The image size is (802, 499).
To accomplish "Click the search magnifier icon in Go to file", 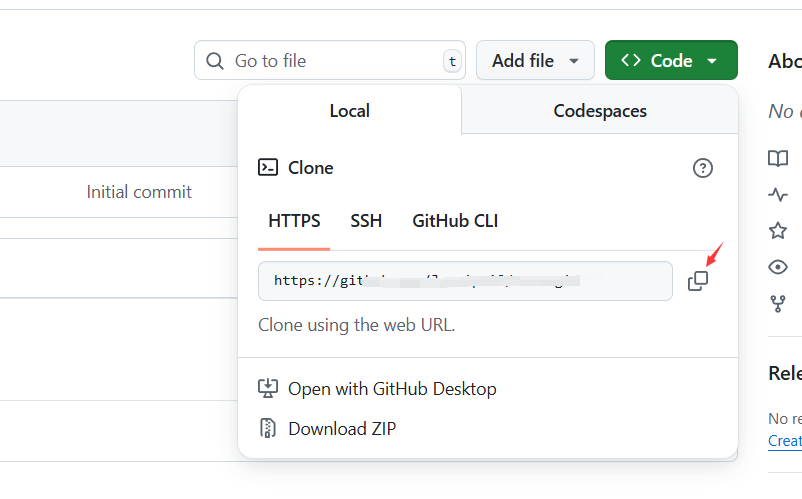I will pyautogui.click(x=215, y=61).
